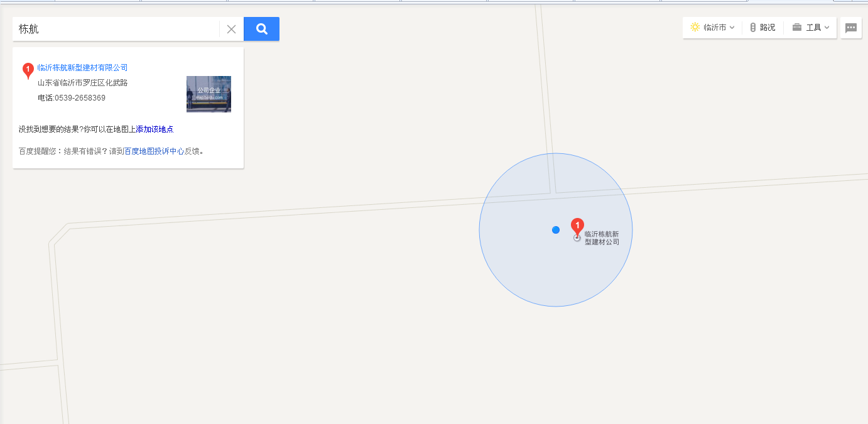
Task: Clear the search text with the X icon
Action: pos(231,29)
